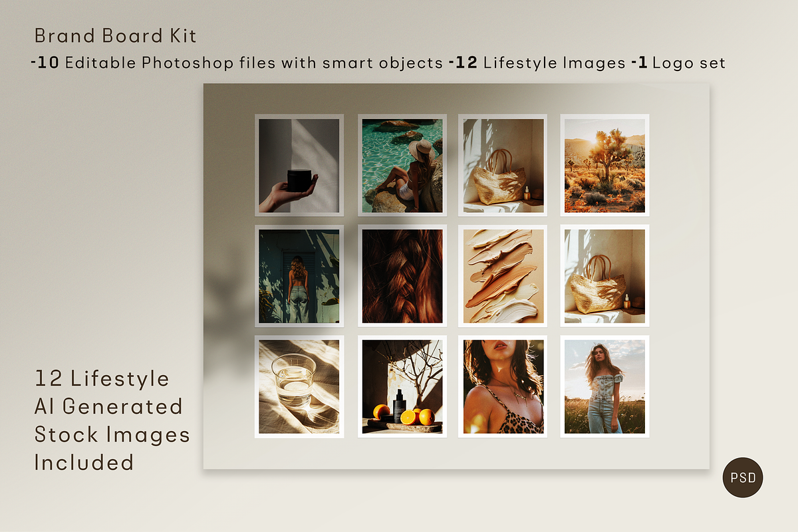Click "-10 Editable Photoshop files with smart objects"
The width and height of the screenshot is (798, 532).
(x=237, y=63)
